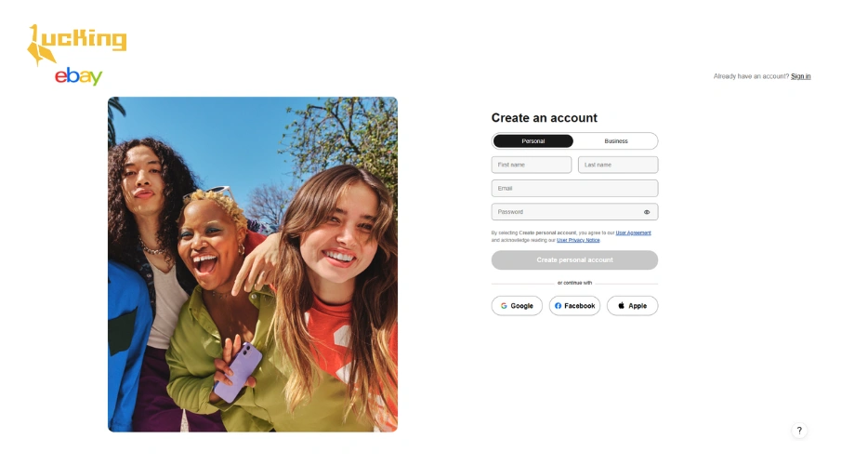Continue with Facebook button
This screenshot has width=868, height=465.
click(574, 306)
